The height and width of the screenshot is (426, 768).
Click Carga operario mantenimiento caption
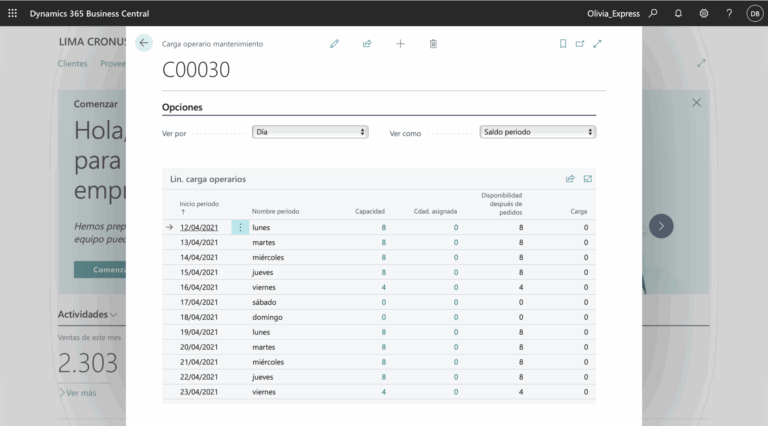point(213,44)
